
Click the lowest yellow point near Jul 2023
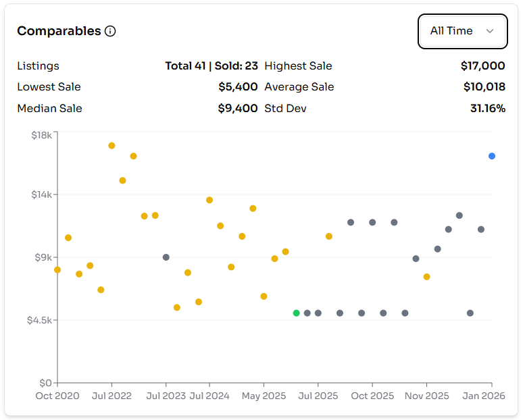[177, 307]
